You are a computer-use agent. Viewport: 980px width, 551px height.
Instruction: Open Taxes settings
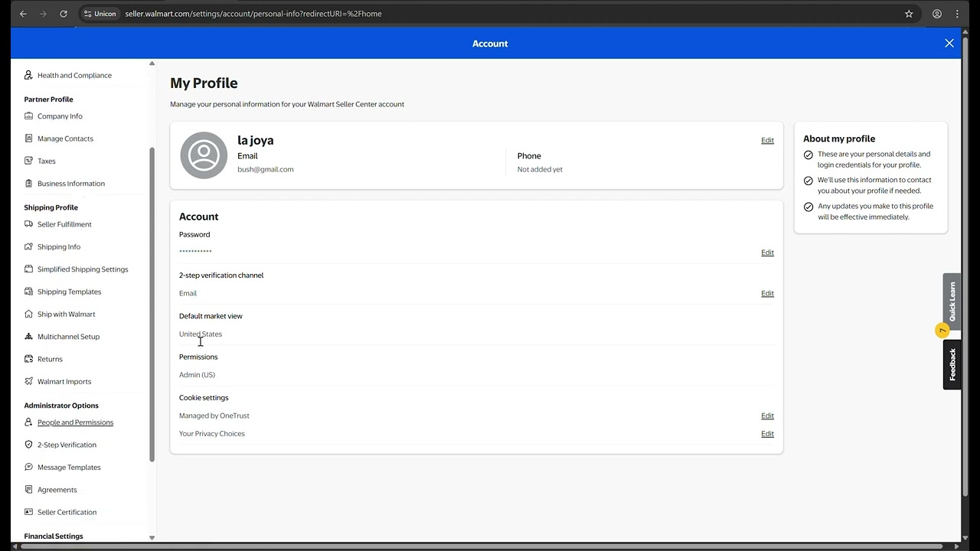47,161
